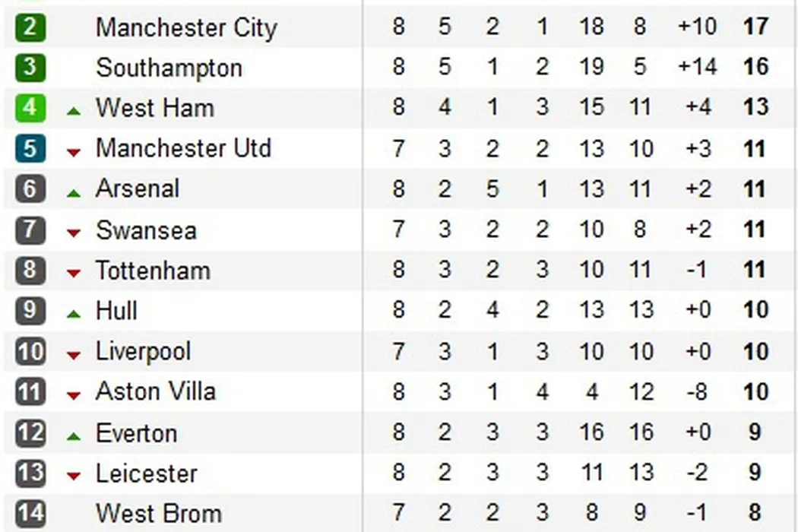This screenshot has width=798, height=532.
Task: Click the red down arrow beside Swansea
Action: point(73,233)
